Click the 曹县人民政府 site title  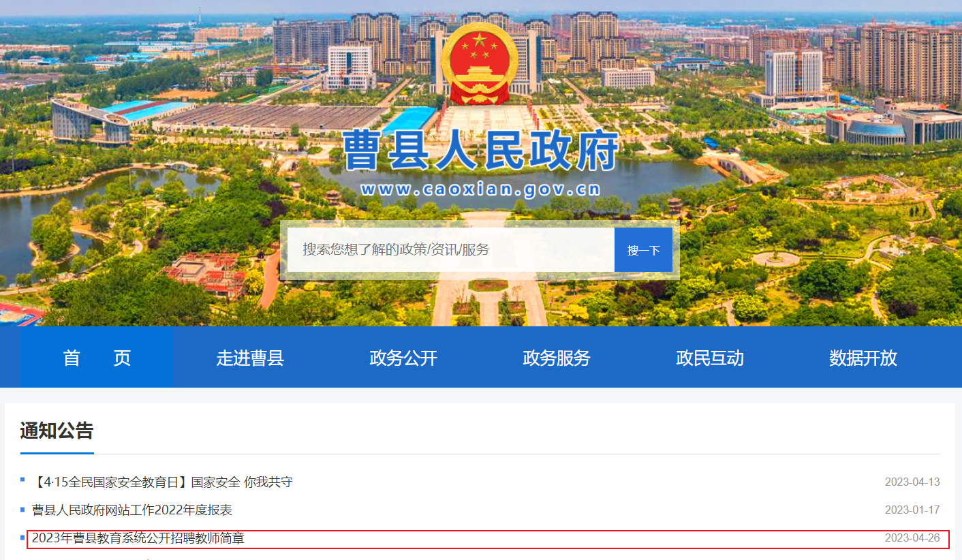481,150
